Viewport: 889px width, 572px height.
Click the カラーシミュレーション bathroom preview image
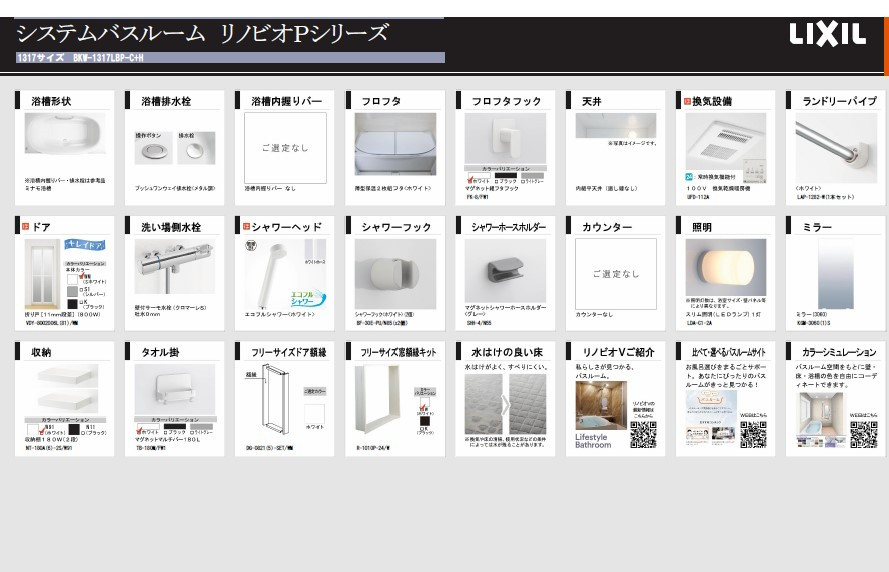(821, 420)
